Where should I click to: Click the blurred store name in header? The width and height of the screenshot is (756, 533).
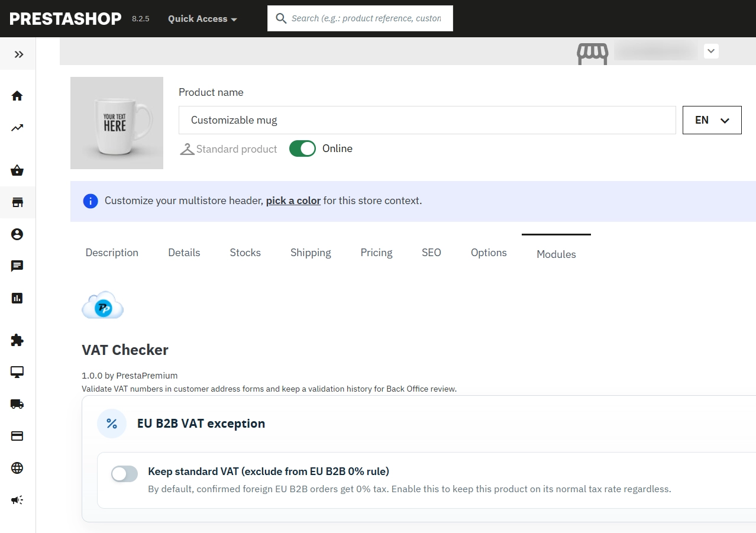click(x=655, y=51)
